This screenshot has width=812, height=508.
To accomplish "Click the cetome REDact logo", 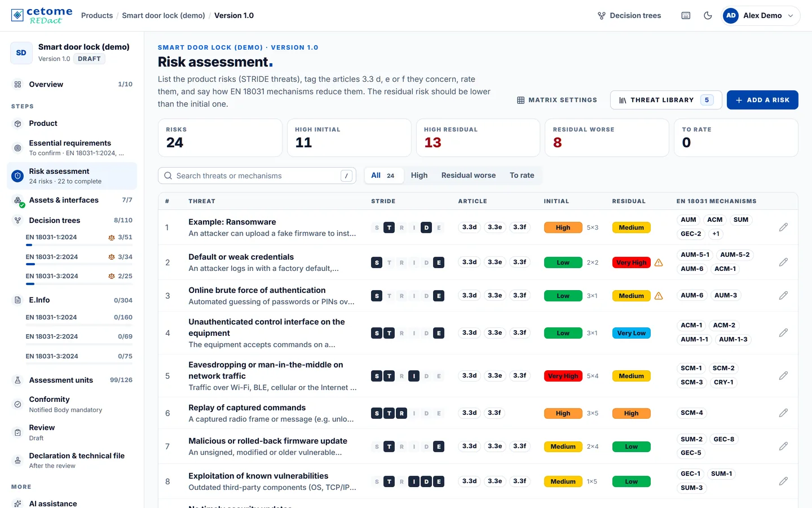I will (x=42, y=15).
